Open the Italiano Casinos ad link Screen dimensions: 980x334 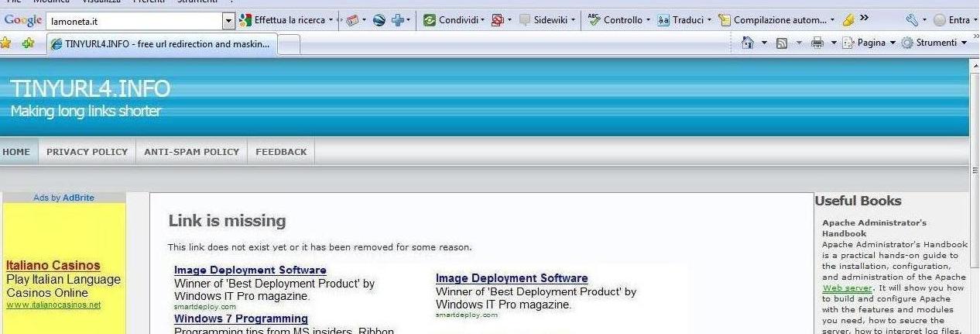click(x=53, y=265)
